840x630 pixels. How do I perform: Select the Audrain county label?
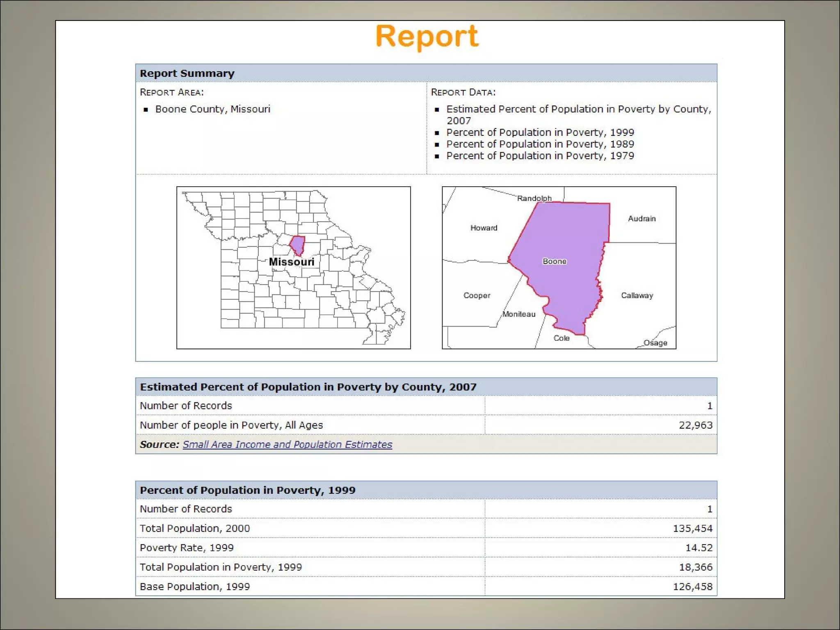tap(641, 219)
